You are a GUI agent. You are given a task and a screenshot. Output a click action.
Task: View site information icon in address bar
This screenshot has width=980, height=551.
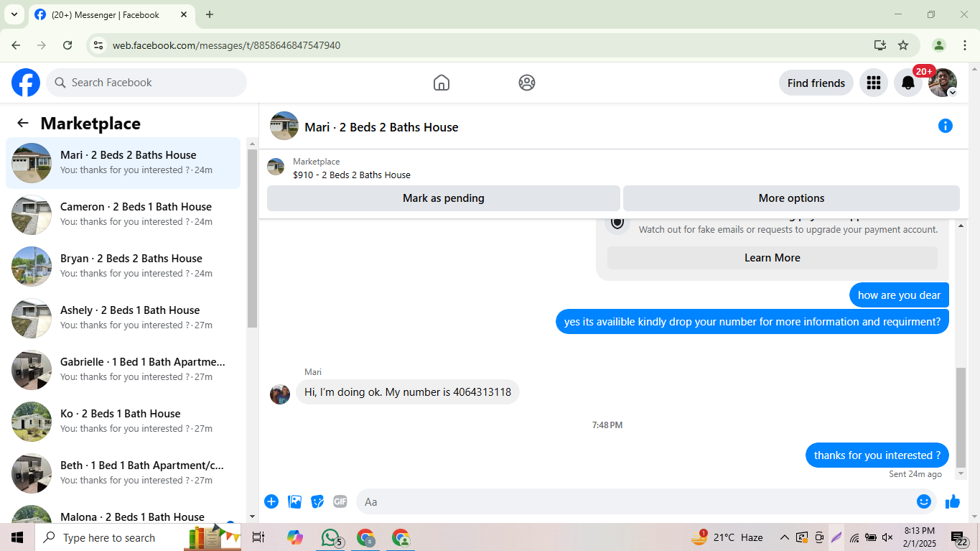click(99, 45)
